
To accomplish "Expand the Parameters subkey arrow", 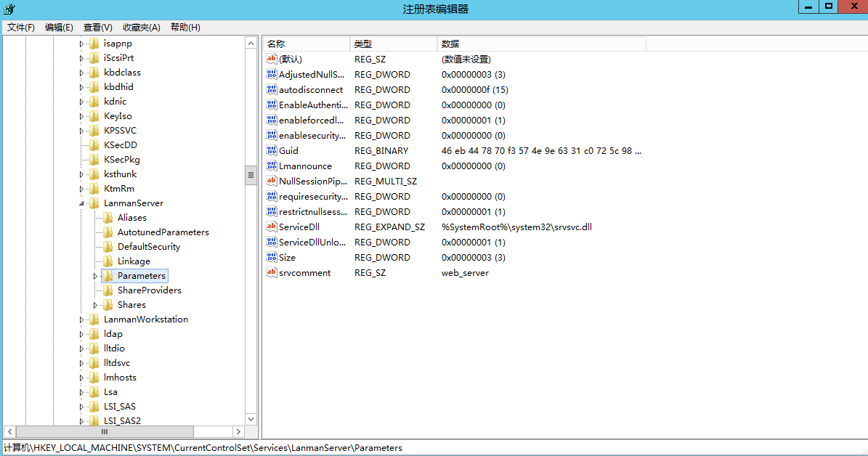I will 95,276.
